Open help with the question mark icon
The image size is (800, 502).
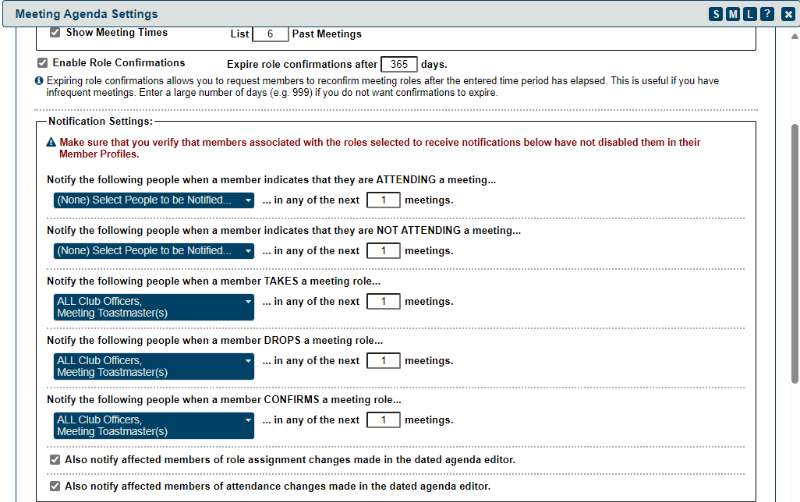[x=767, y=14]
